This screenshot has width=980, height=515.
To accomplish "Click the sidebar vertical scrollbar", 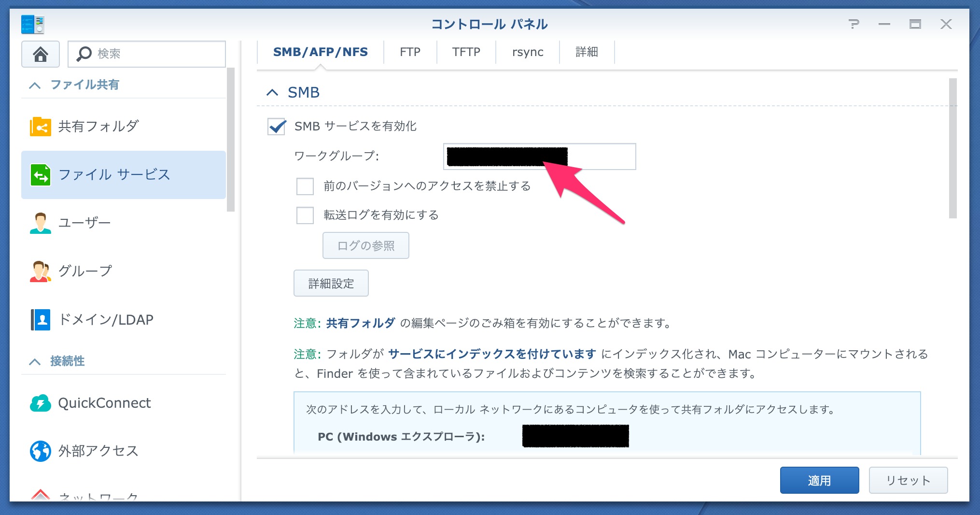I will coord(231,140).
